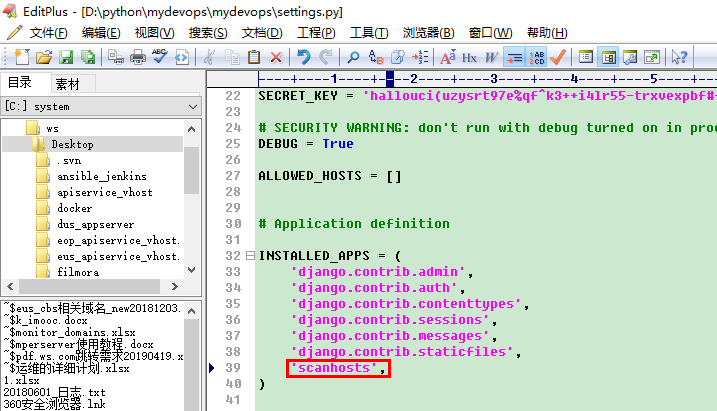Create a new file with toolbar icon
Viewport: 717px width, 411px height.
click(21, 57)
